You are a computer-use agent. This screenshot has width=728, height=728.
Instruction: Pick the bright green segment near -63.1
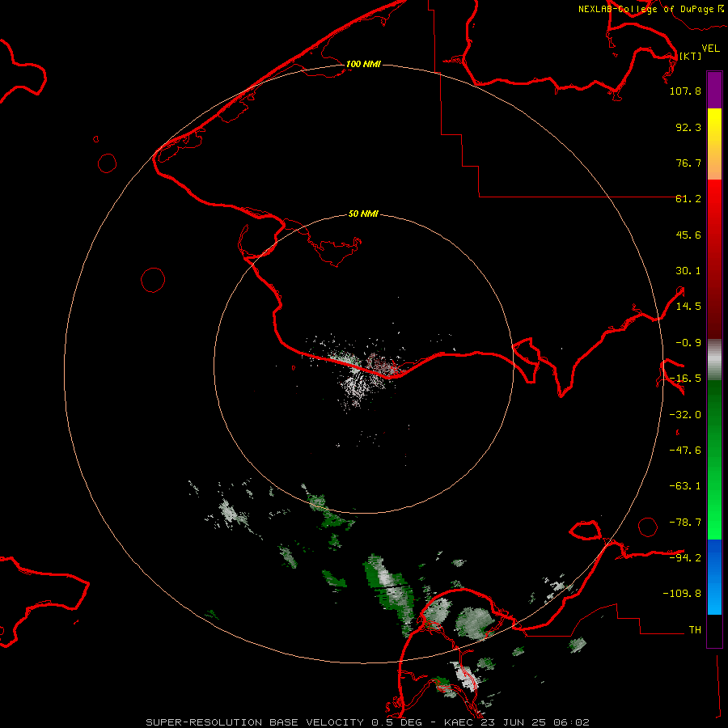point(714,486)
